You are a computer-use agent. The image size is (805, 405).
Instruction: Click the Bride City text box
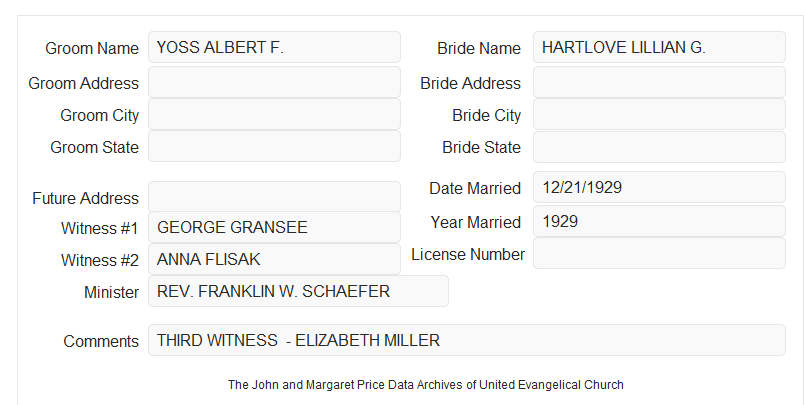(x=659, y=114)
